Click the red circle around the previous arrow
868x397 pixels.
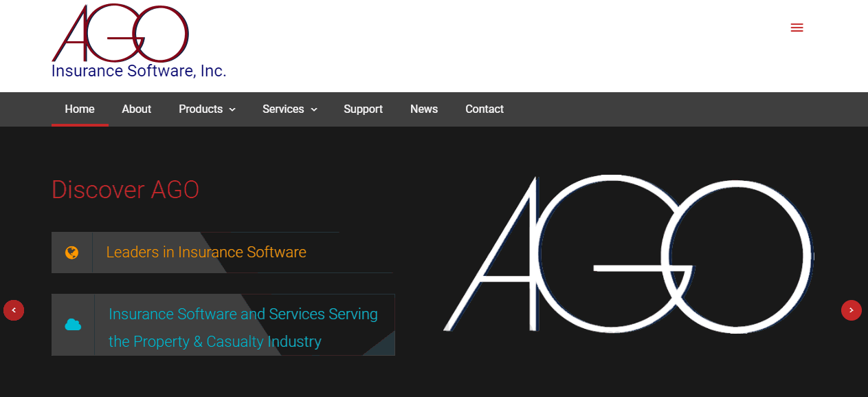point(14,310)
